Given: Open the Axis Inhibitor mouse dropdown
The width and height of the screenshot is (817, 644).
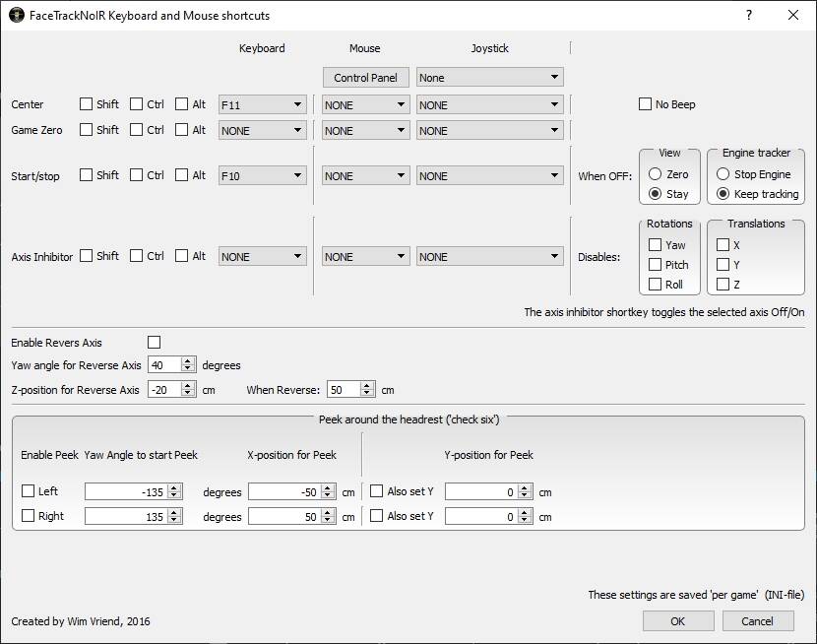Looking at the screenshot, I should (365, 256).
